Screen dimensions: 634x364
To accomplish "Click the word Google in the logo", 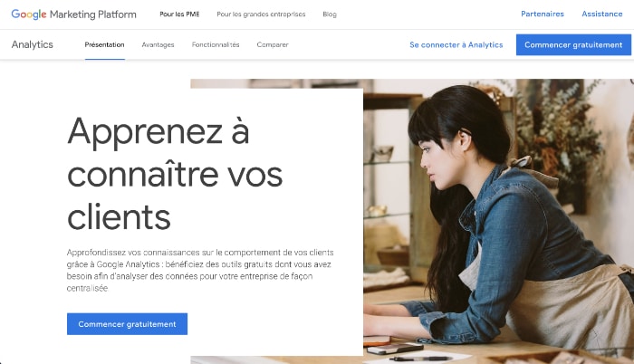I will (29, 14).
